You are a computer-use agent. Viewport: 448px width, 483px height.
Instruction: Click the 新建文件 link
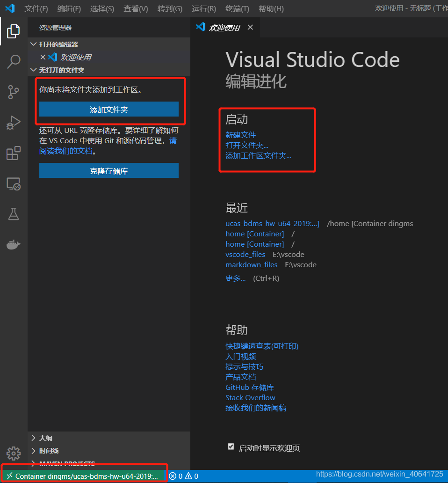241,135
